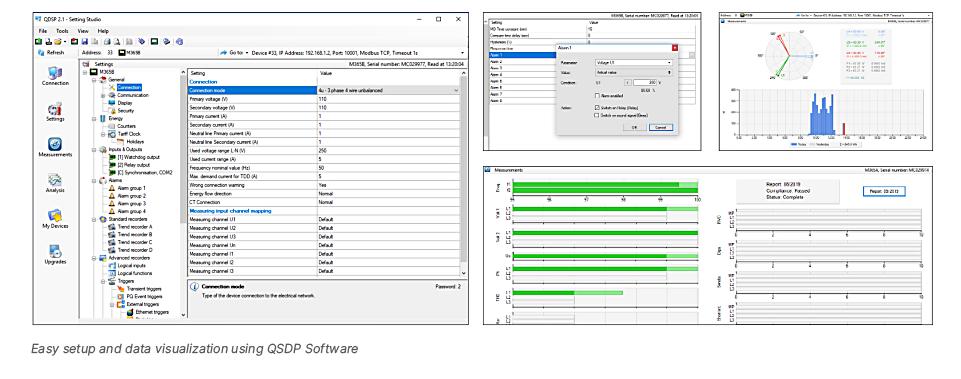Open the Value dropdown in Alarm 1 dialog
The image size is (961, 379).
pos(634,72)
